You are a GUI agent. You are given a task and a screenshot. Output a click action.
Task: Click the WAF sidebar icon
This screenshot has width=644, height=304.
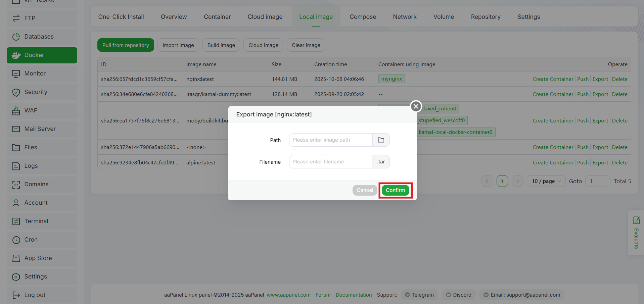[x=16, y=110]
